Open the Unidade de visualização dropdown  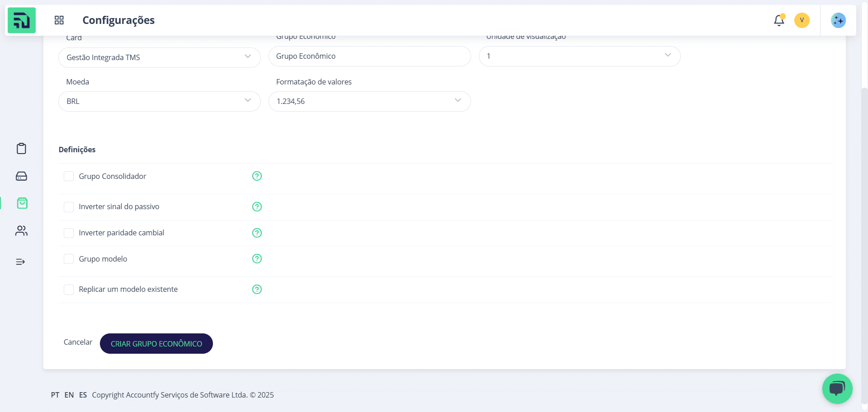pos(580,56)
